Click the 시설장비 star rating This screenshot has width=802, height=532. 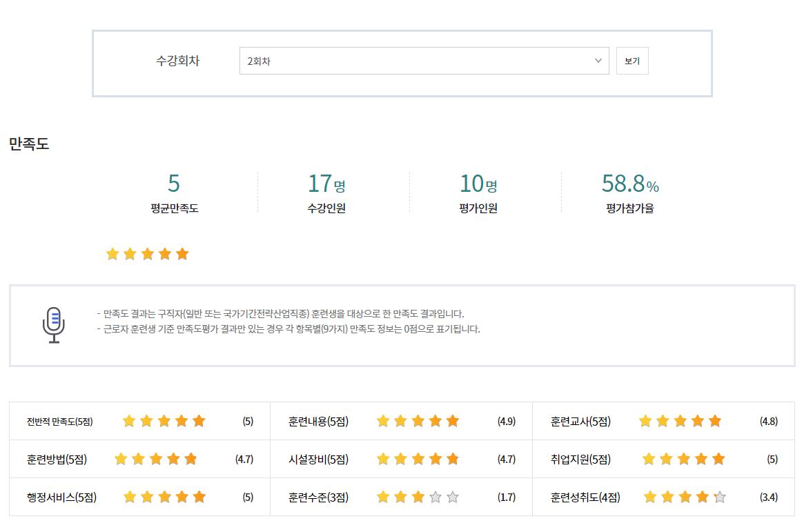coord(418,460)
